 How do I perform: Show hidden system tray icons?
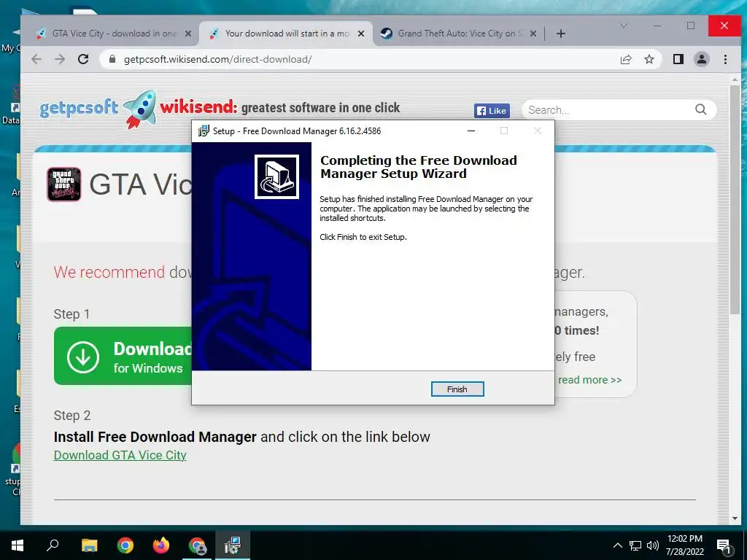pyautogui.click(x=617, y=545)
